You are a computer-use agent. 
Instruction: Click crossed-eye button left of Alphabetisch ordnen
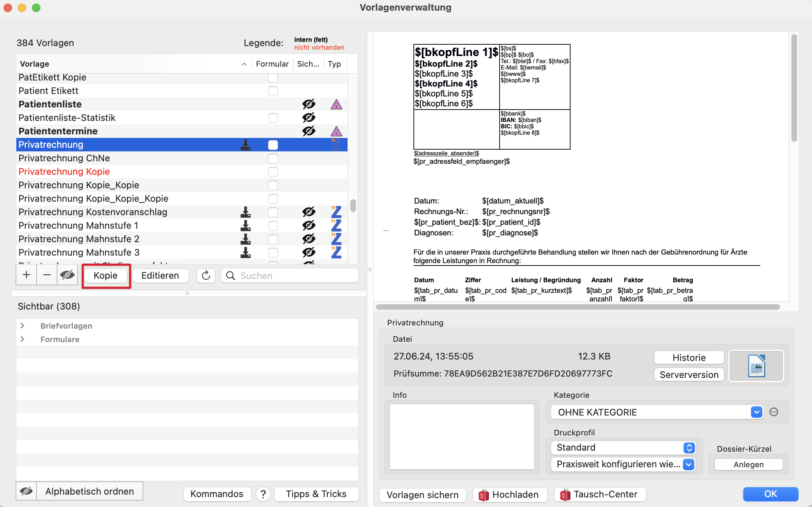click(x=26, y=491)
